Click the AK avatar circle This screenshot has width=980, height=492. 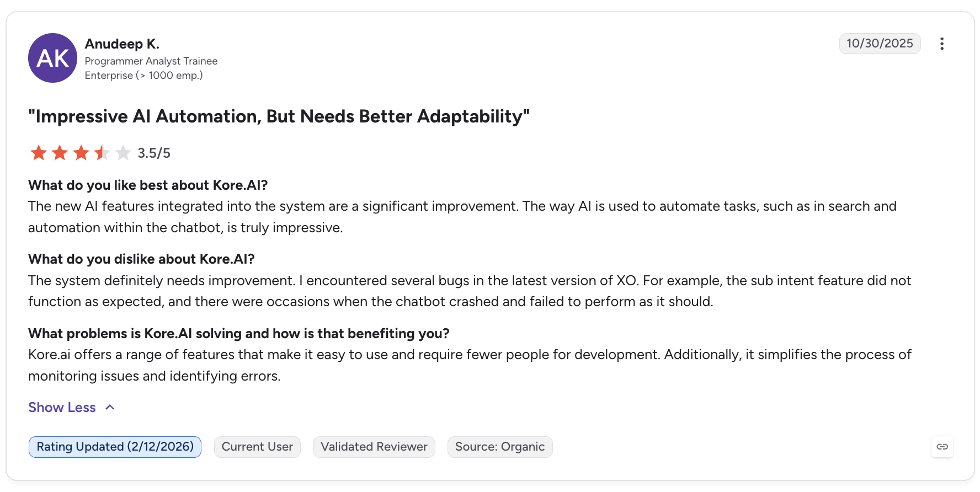[x=52, y=58]
